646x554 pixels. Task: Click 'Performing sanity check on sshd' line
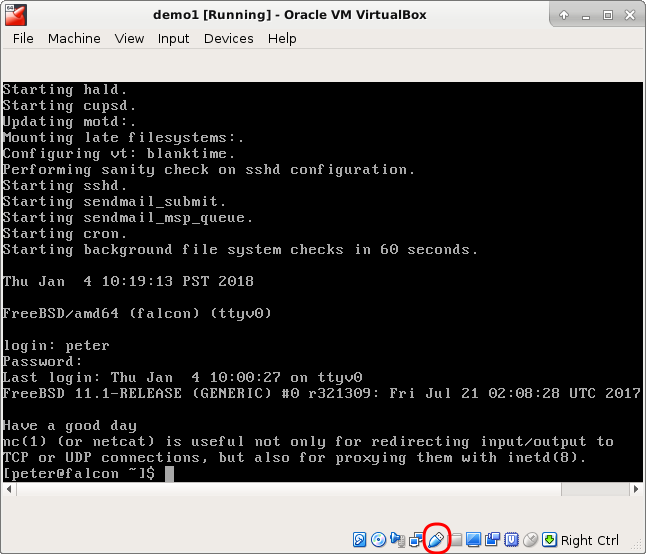pos(208,170)
